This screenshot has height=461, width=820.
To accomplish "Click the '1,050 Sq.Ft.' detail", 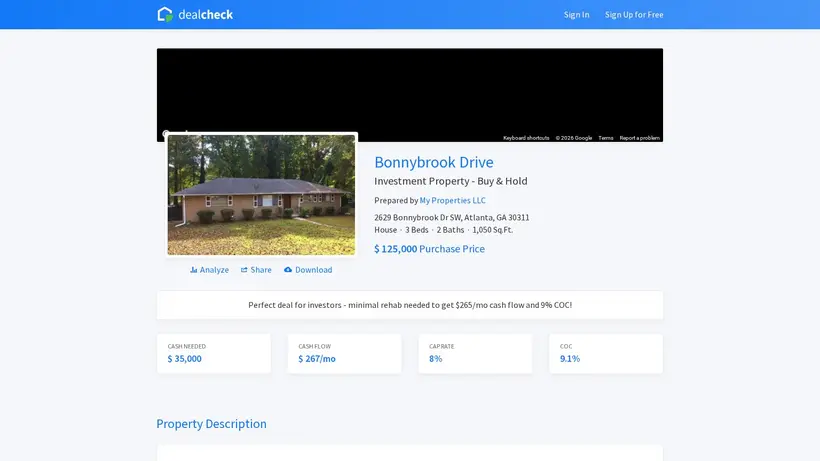I will [493, 230].
